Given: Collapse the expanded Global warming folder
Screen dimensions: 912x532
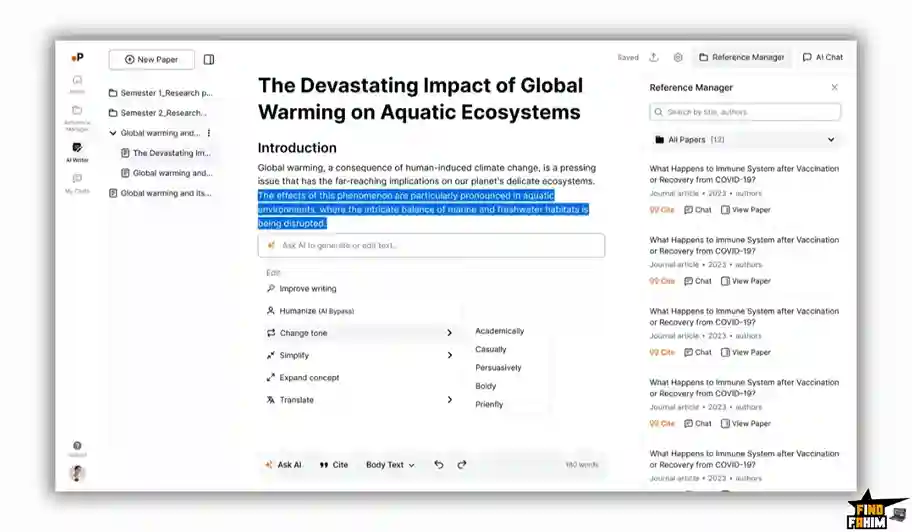Looking at the screenshot, I should pyautogui.click(x=113, y=133).
